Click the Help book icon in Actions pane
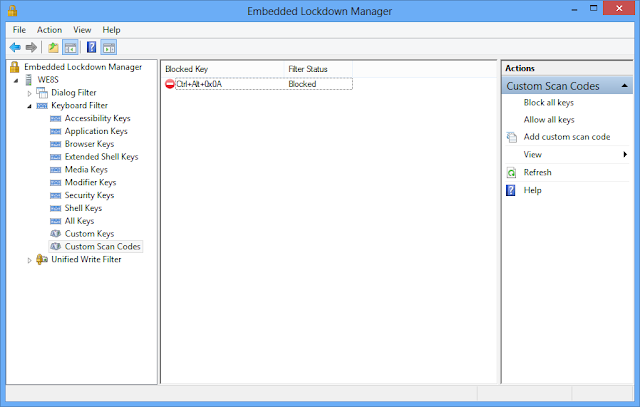Image resolution: width=640 pixels, height=407 pixels. 511,190
